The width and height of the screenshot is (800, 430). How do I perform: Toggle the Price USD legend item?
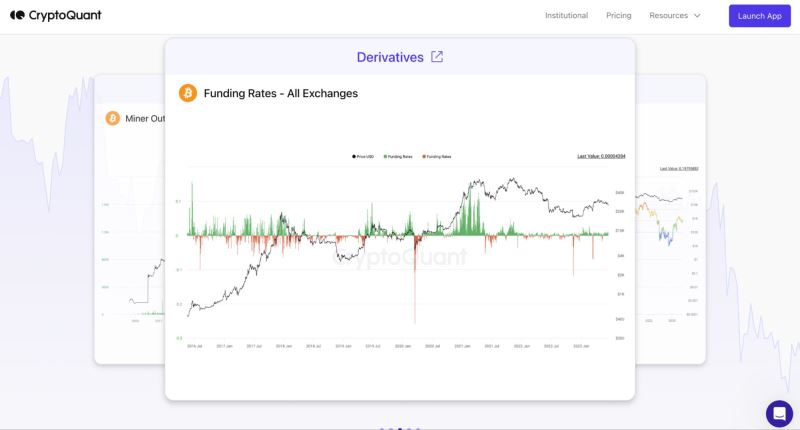(x=365, y=156)
